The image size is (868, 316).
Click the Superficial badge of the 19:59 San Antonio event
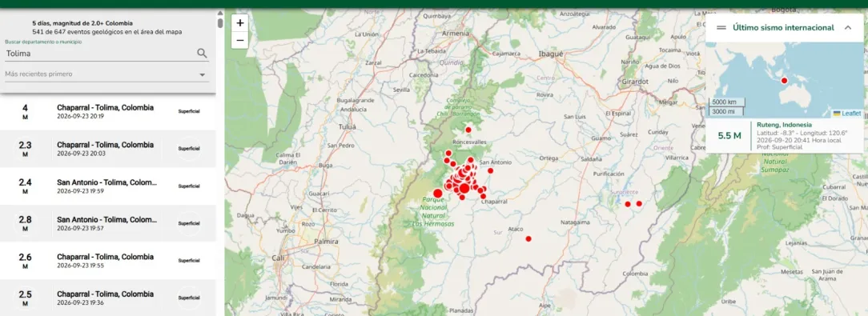189,186
